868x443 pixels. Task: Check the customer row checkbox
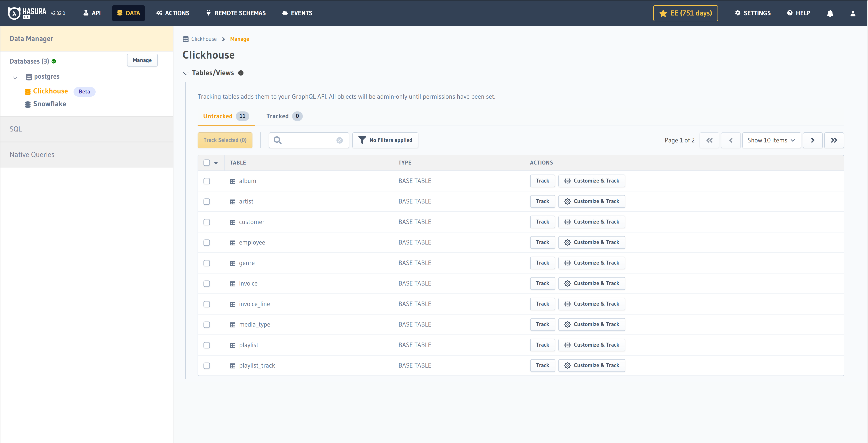[x=206, y=222]
